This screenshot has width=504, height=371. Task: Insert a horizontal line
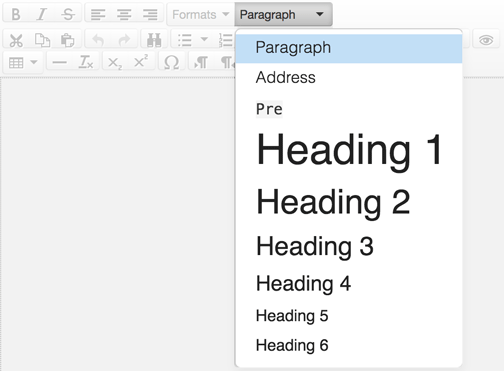click(x=60, y=62)
